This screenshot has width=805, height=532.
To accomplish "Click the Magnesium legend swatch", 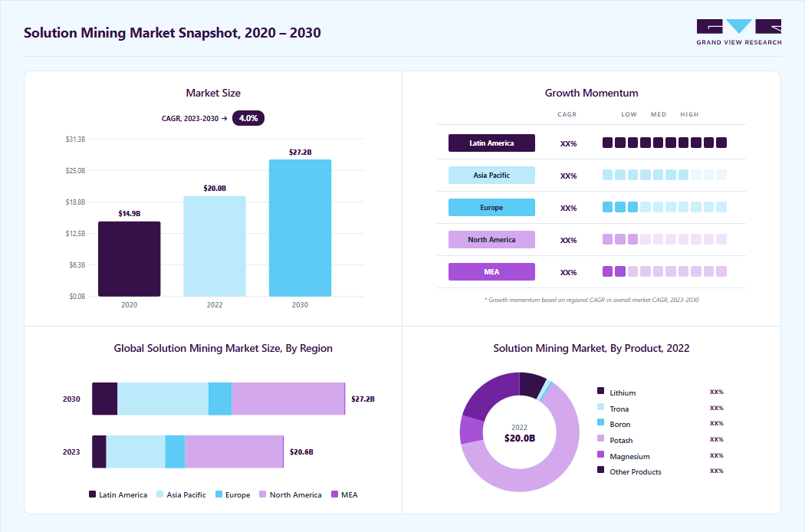I will coord(600,454).
